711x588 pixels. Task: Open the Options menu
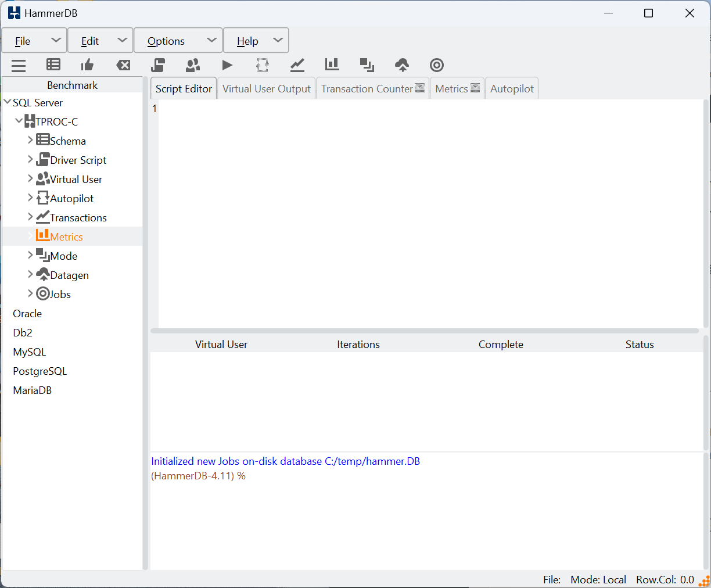click(178, 41)
